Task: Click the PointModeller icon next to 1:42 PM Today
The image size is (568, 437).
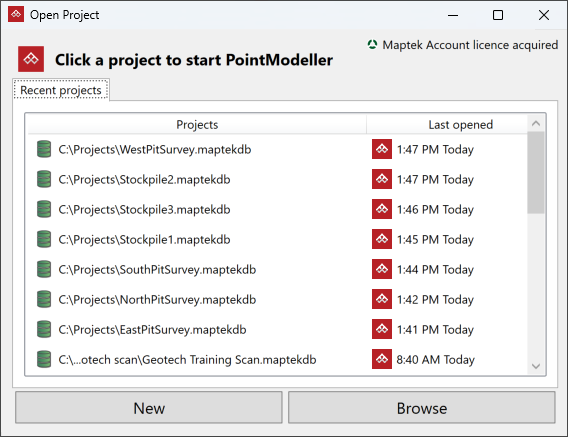Action: tap(382, 299)
